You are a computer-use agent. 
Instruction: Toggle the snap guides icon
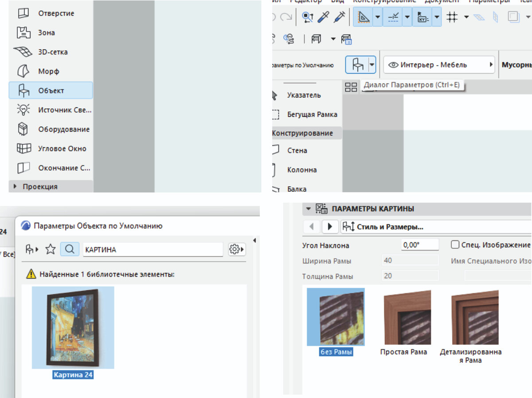[393, 17]
